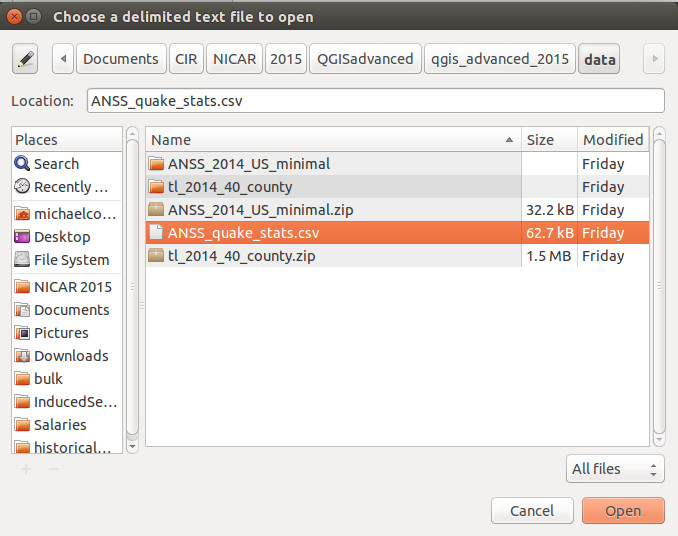Click into the Location text field

point(375,101)
